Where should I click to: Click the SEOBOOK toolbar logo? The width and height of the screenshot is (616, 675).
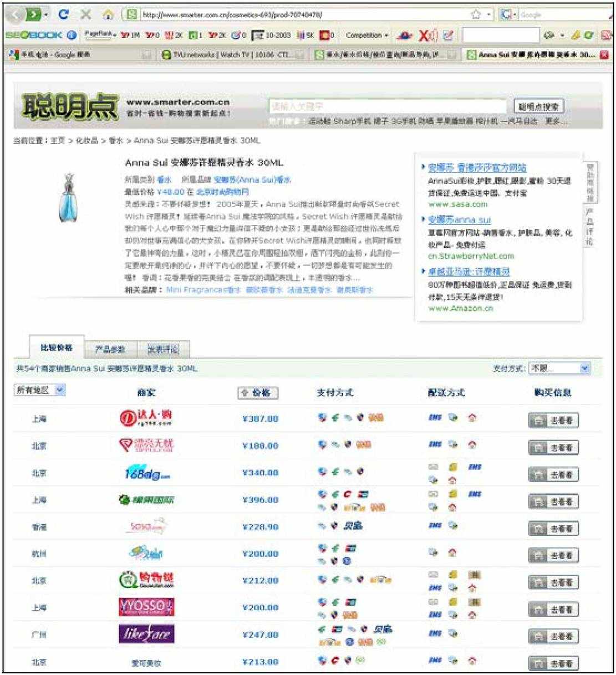[x=33, y=35]
